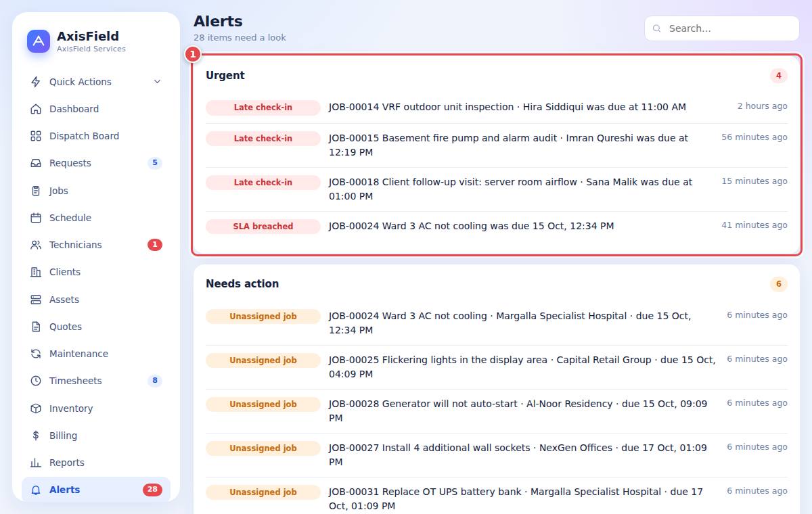Click Late check-in tag for JOB-00018

(263, 183)
